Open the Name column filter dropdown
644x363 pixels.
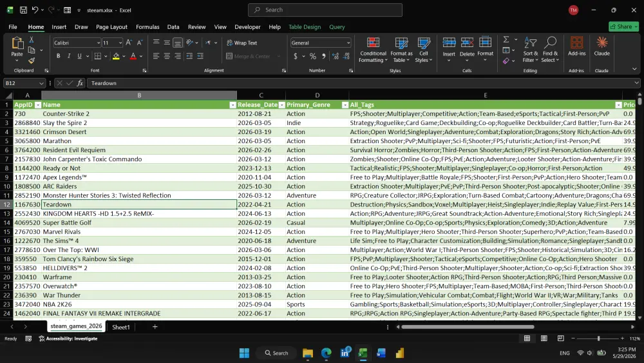coord(232,105)
